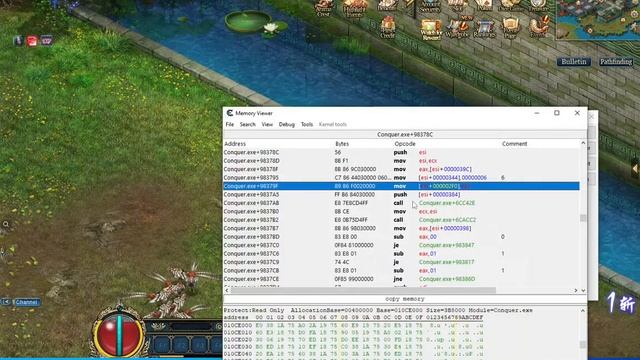Click the character buff icon before red icon
This screenshot has height=360, width=640.
pos(18,40)
